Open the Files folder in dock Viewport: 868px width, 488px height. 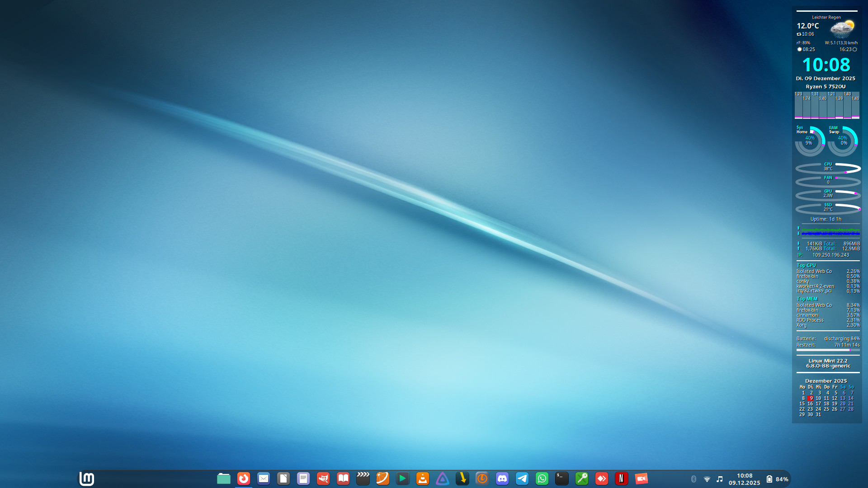tap(223, 479)
